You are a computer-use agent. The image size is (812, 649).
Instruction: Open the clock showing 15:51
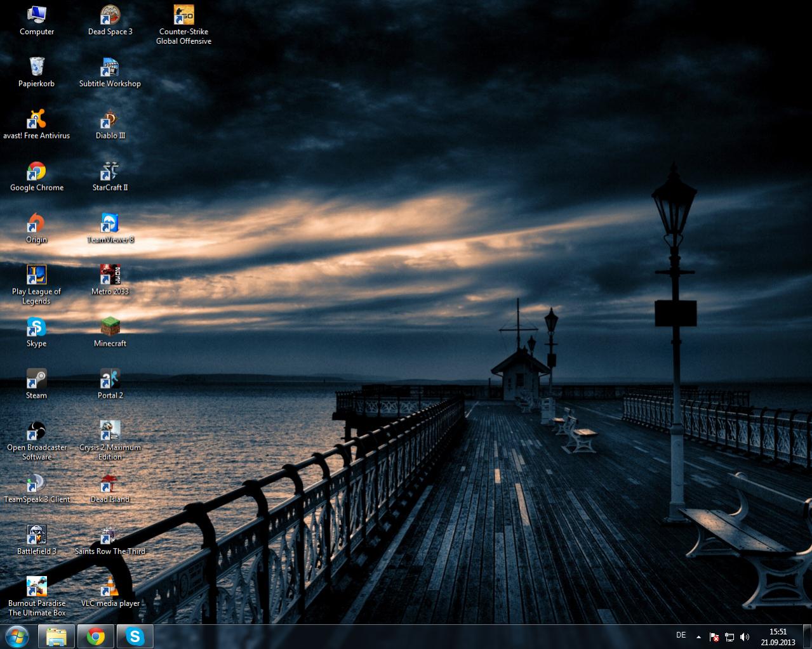(x=778, y=637)
